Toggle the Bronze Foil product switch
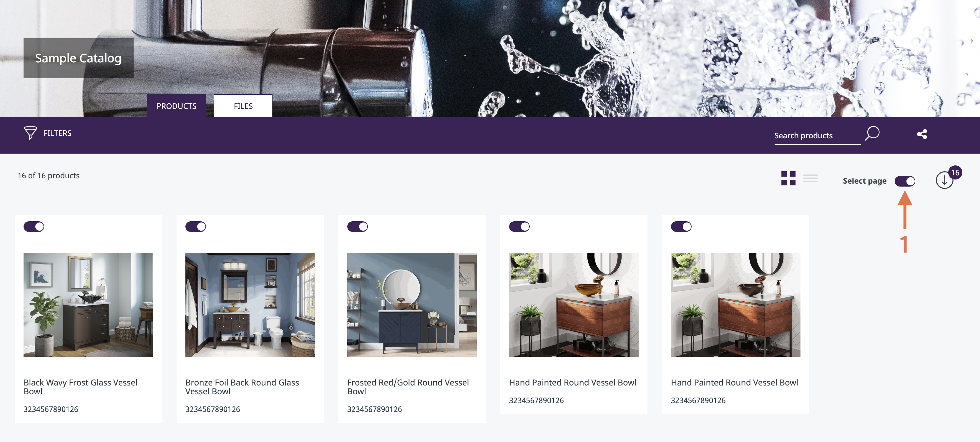 pos(196,226)
